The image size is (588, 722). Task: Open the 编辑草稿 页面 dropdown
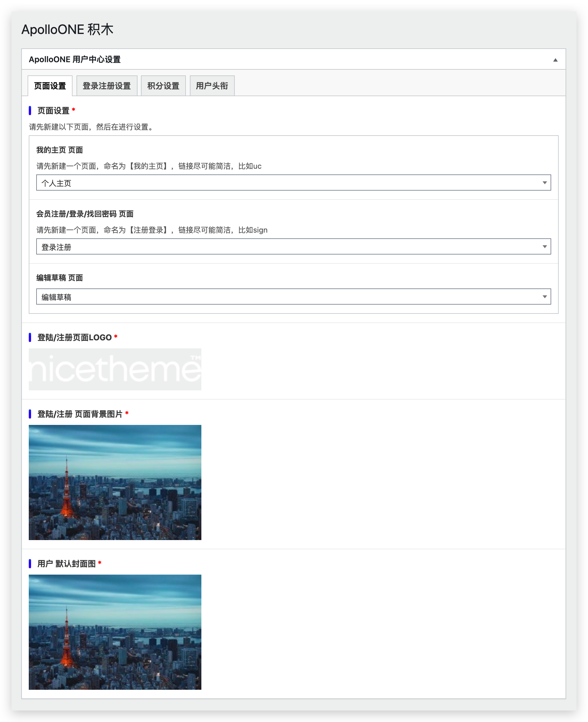tap(293, 297)
